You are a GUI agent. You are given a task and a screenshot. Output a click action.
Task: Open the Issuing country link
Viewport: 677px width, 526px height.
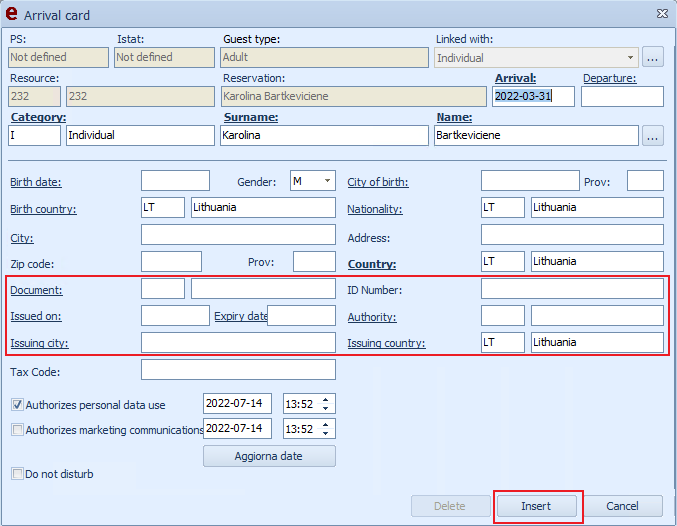coord(386,343)
